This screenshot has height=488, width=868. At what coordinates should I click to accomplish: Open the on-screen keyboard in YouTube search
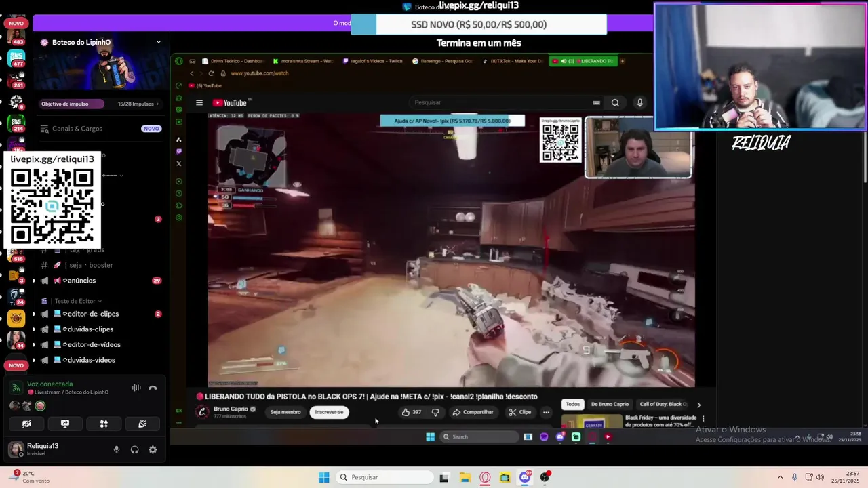point(596,103)
